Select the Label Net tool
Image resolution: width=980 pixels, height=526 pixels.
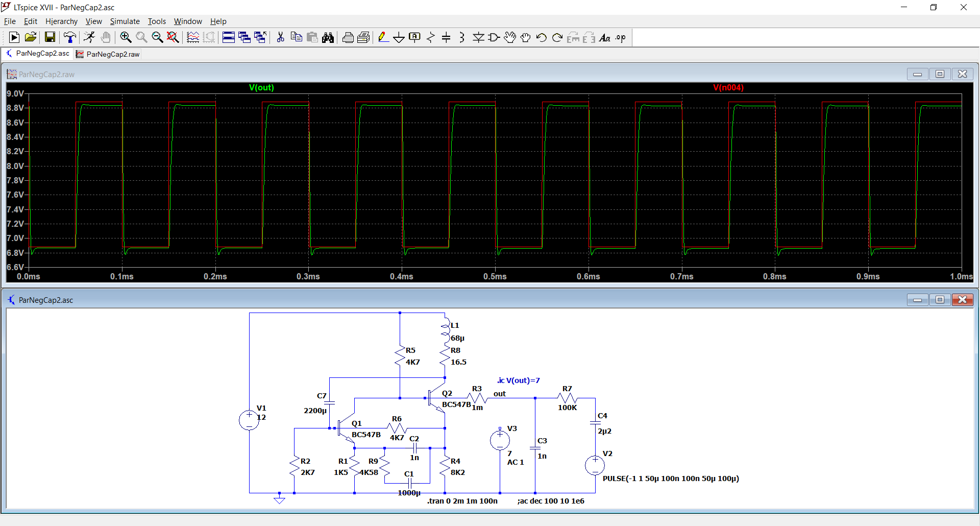[x=415, y=37]
